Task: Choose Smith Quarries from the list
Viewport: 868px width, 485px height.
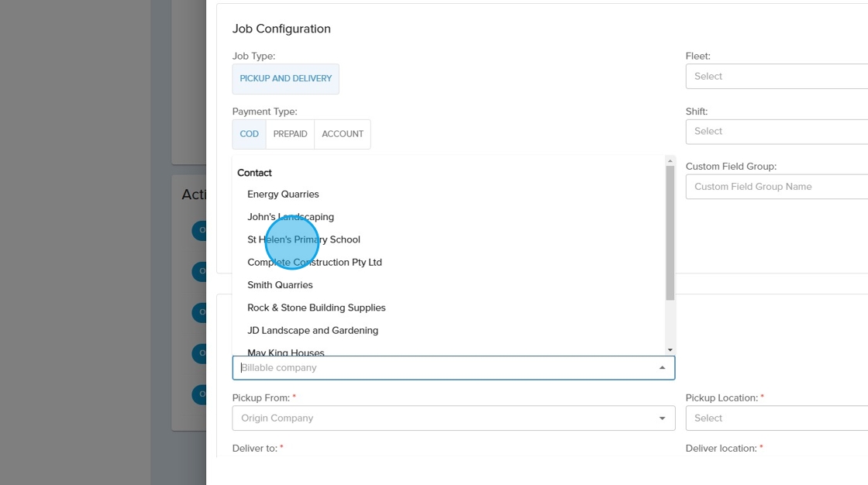Action: click(280, 285)
